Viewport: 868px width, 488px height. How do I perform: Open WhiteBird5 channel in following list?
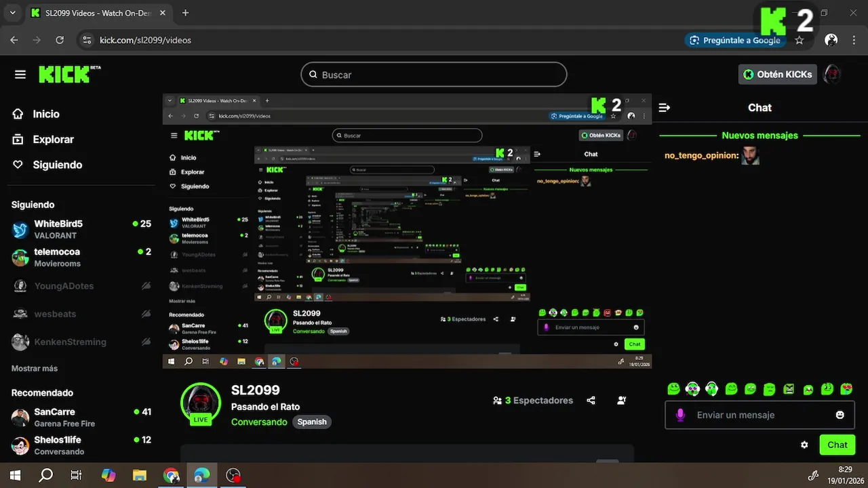coord(81,229)
